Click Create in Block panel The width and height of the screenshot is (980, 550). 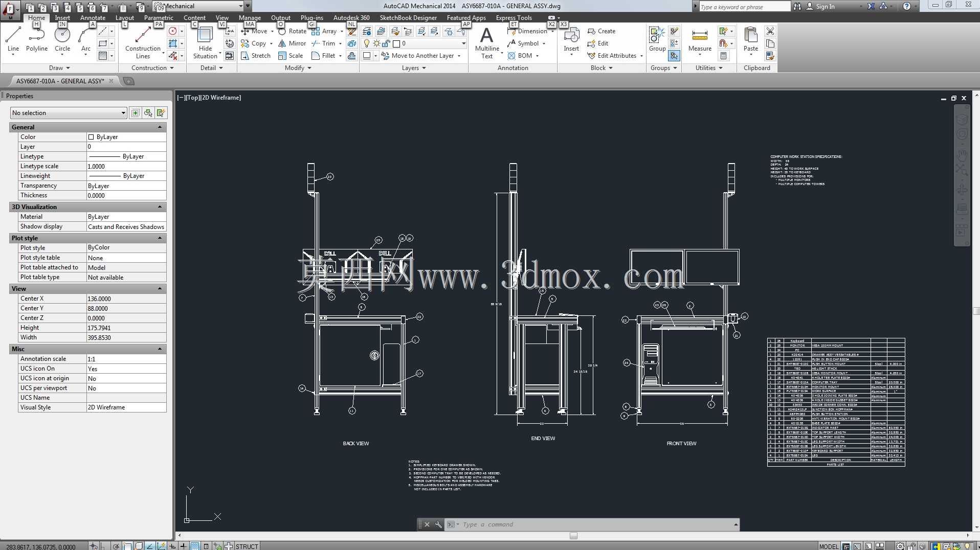602,31
